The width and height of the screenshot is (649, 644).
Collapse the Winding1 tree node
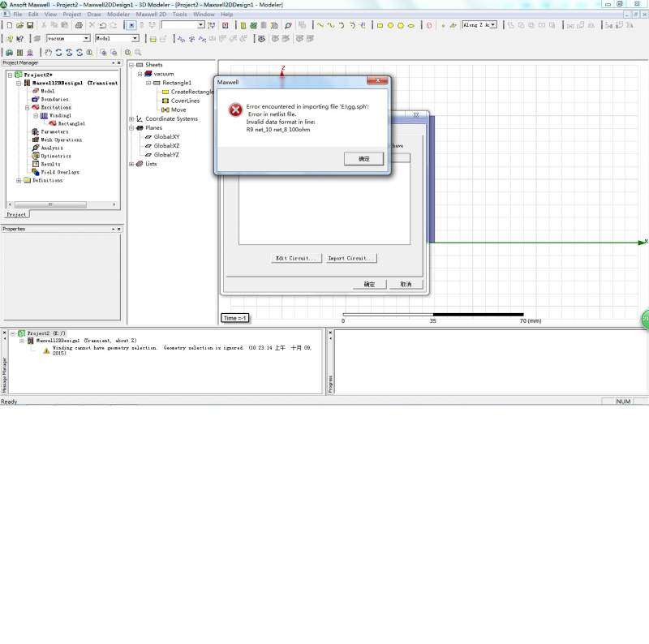point(36,116)
